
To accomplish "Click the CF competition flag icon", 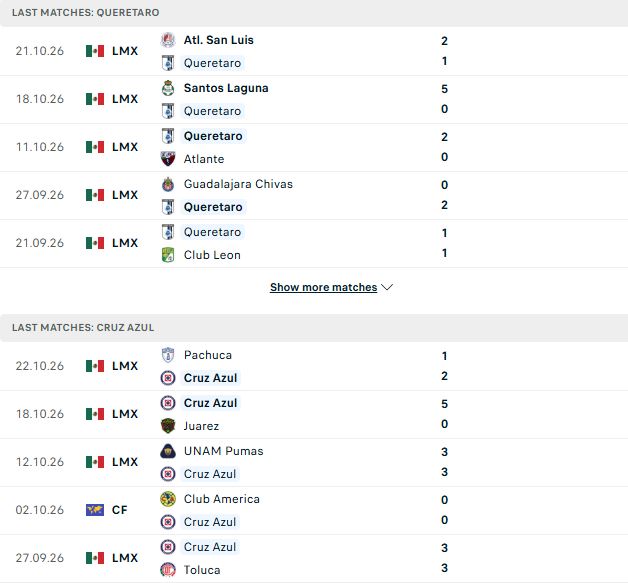I will point(95,510).
